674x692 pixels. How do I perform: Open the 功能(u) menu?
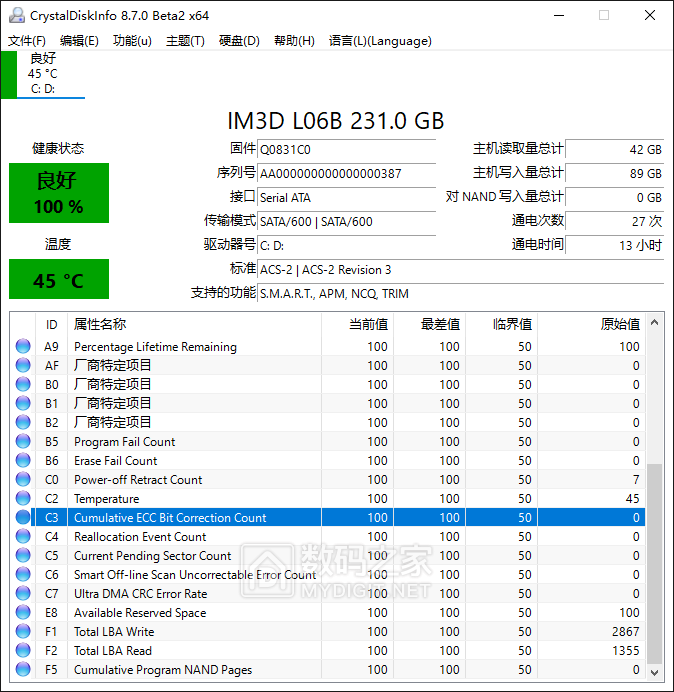pos(132,41)
